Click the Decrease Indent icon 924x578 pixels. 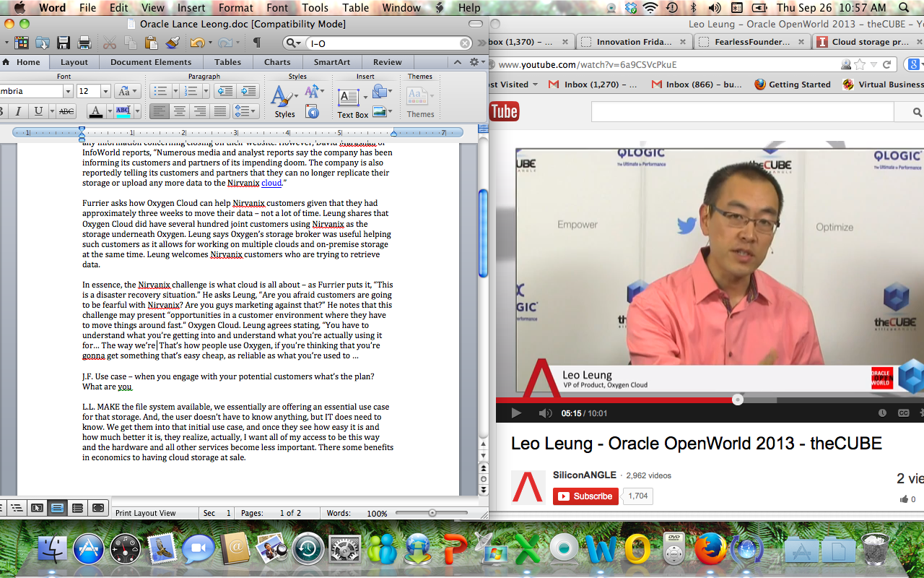coord(225,91)
